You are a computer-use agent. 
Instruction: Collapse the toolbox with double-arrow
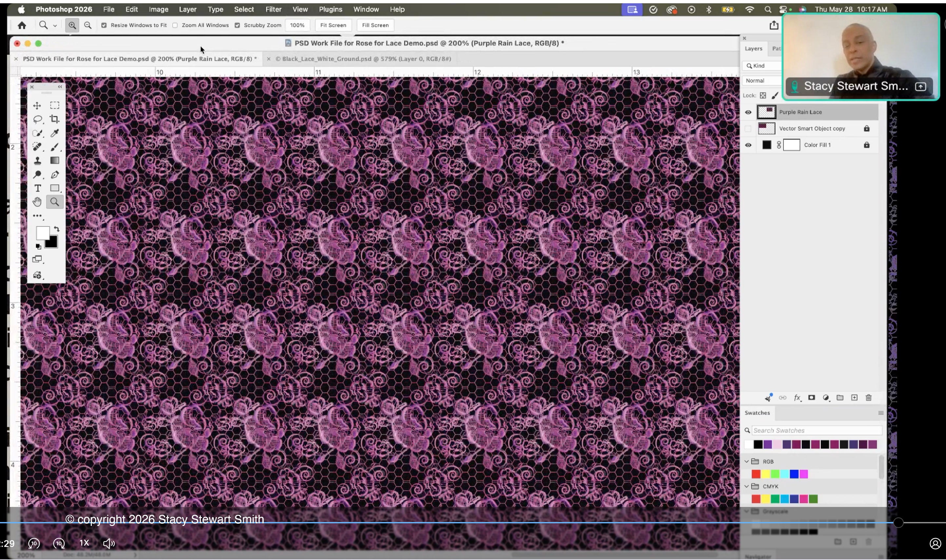(60, 87)
